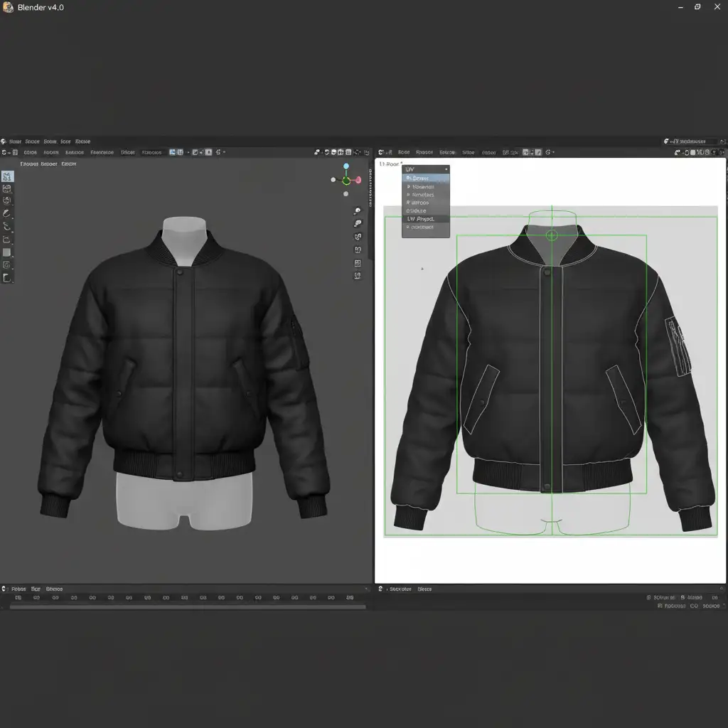Click the blue Z axis circle on the gizmo
Viewport: 728px width, 728px height.
point(346,166)
